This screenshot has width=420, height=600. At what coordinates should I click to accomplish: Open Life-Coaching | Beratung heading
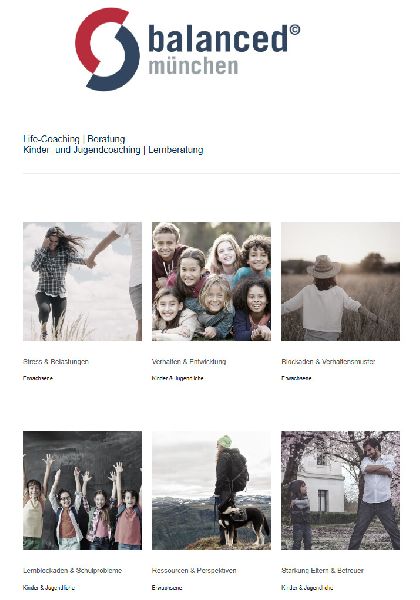coord(74,139)
